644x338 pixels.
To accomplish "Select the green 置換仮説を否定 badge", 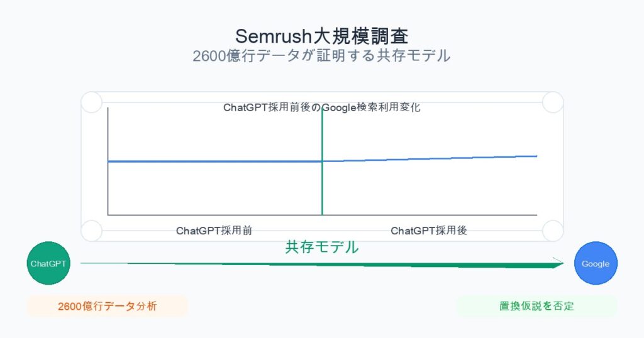I will click(x=536, y=307).
